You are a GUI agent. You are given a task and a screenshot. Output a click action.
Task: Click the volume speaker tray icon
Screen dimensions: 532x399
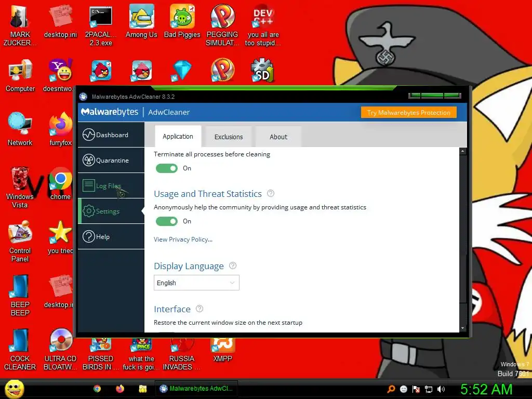coord(441,389)
